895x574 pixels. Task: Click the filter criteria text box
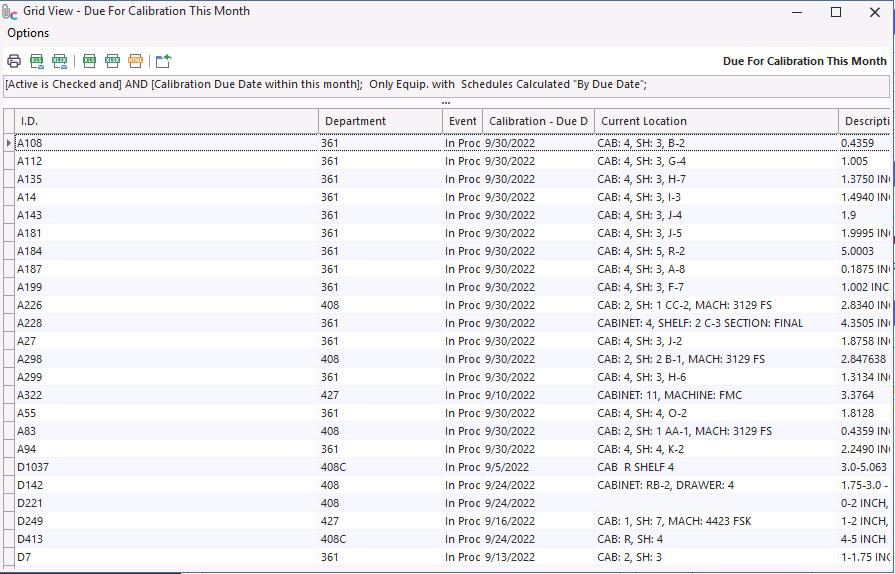[446, 86]
